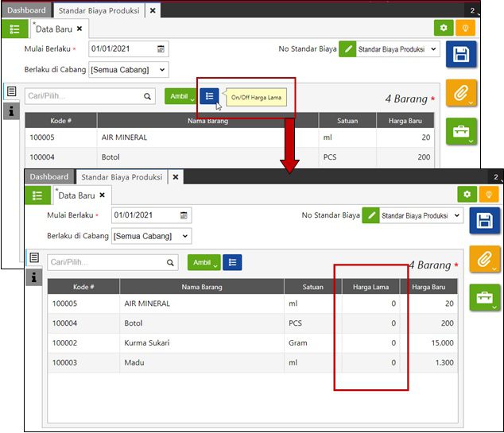Select Kurma Sukari row name
Screen dimensions: 504x433
(x=147, y=343)
